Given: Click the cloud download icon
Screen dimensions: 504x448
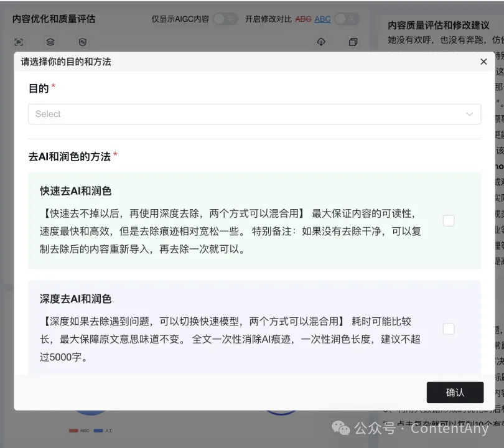Looking at the screenshot, I should click(321, 42).
